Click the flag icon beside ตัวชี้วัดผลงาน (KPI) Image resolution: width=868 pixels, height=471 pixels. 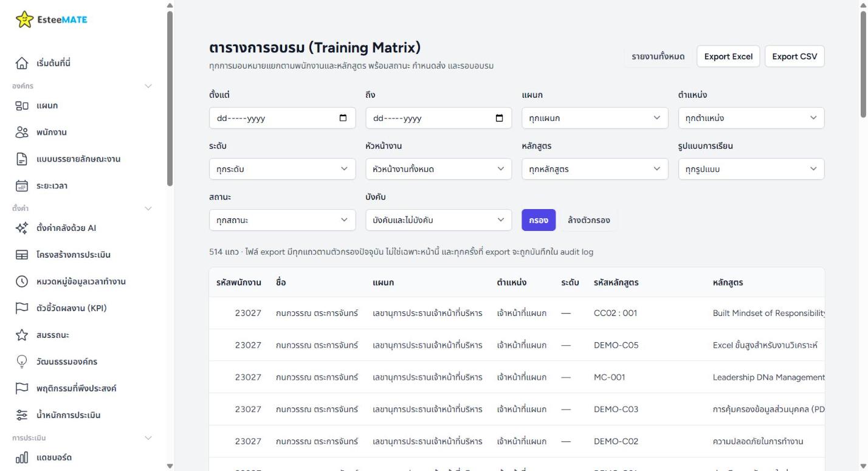22,308
